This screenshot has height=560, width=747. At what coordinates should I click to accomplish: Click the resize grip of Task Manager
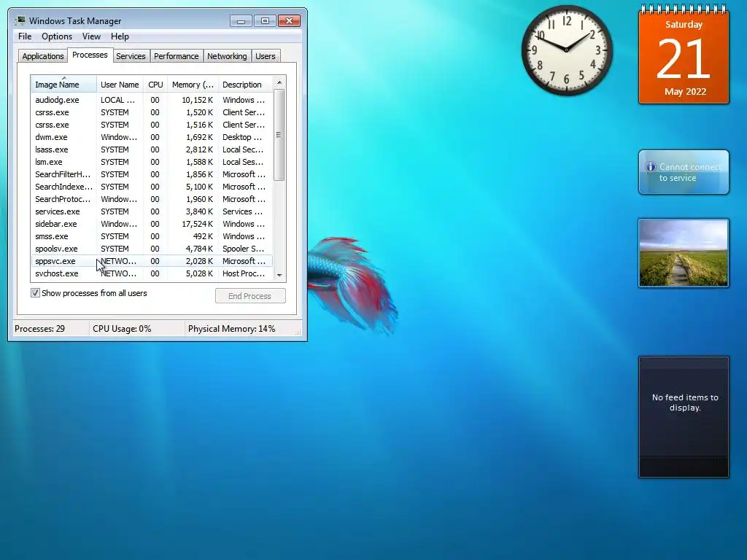(x=299, y=333)
